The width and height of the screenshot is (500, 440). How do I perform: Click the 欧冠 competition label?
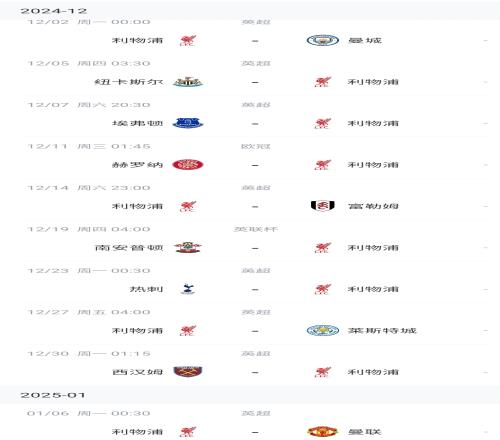click(256, 146)
